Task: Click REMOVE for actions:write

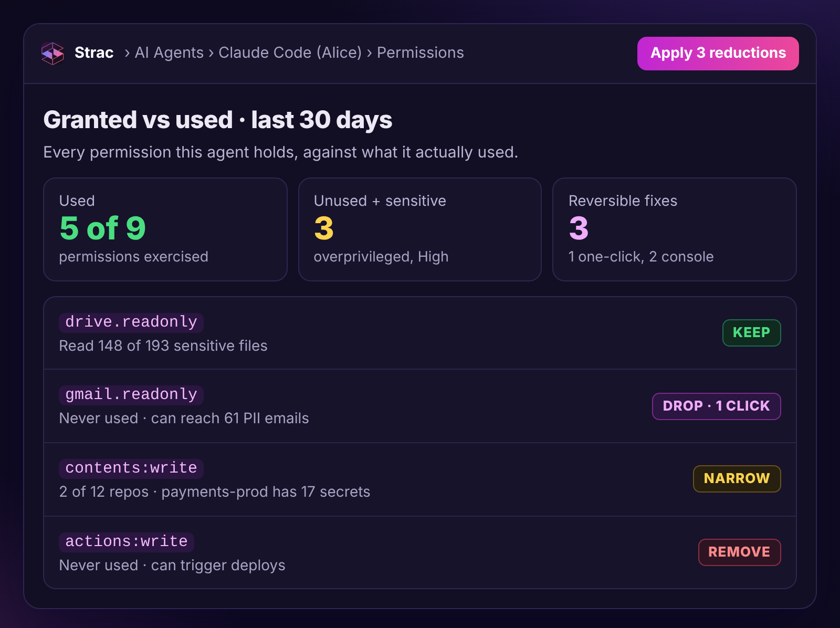Action: pyautogui.click(x=739, y=552)
